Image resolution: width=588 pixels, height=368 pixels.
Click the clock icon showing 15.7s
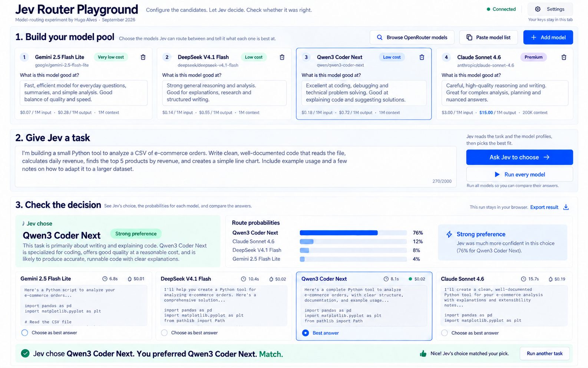tap(523, 279)
